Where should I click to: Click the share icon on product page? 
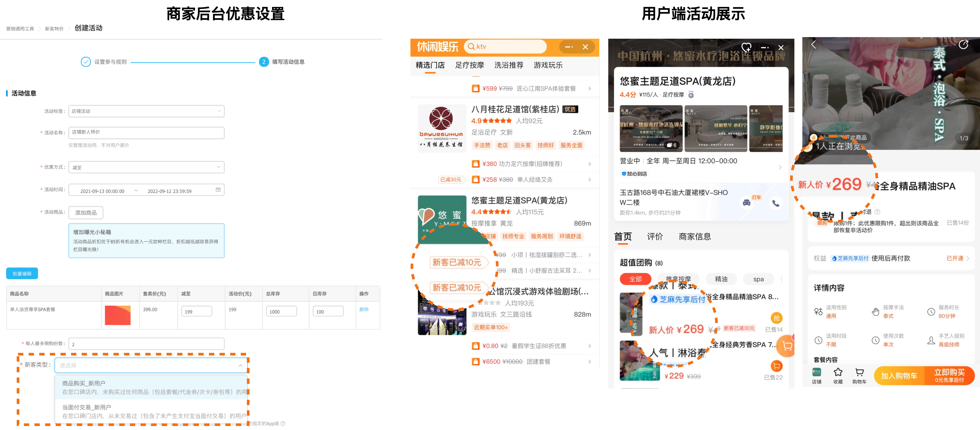coord(963,45)
